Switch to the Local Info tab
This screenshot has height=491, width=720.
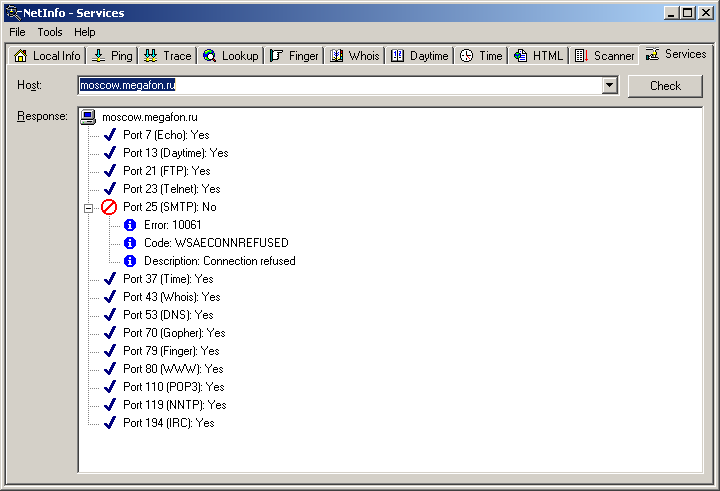coord(47,56)
